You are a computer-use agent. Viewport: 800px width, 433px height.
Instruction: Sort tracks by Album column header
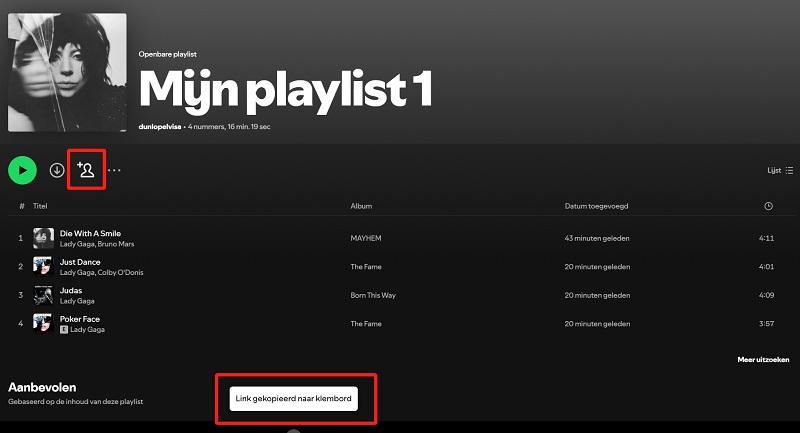click(x=361, y=206)
